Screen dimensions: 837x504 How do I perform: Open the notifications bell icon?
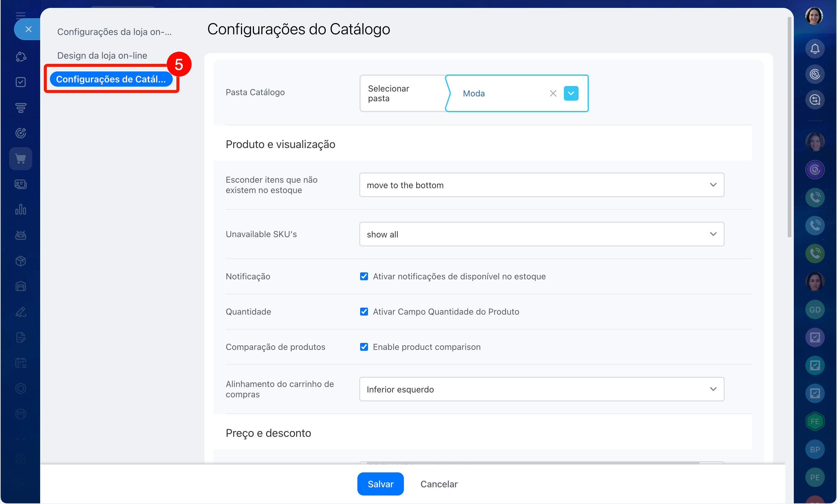814,49
